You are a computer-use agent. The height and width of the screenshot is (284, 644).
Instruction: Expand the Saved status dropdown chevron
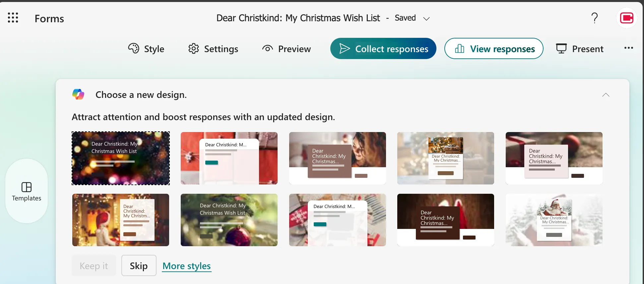point(426,19)
